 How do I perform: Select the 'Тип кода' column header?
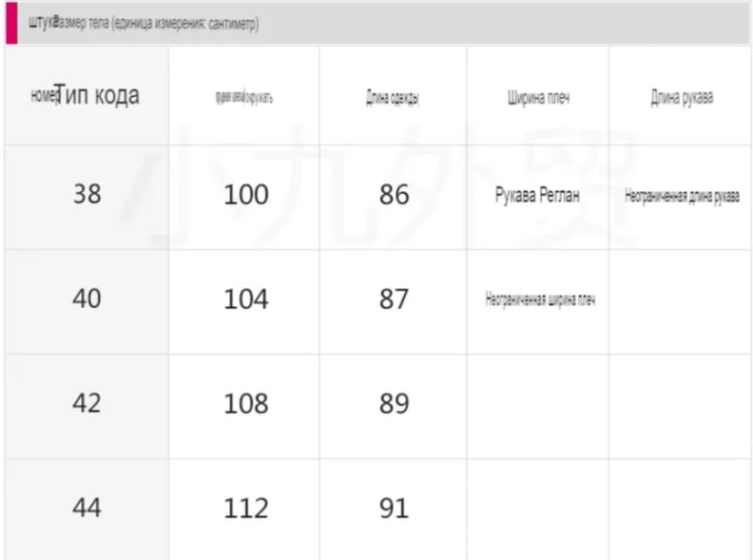point(87,95)
